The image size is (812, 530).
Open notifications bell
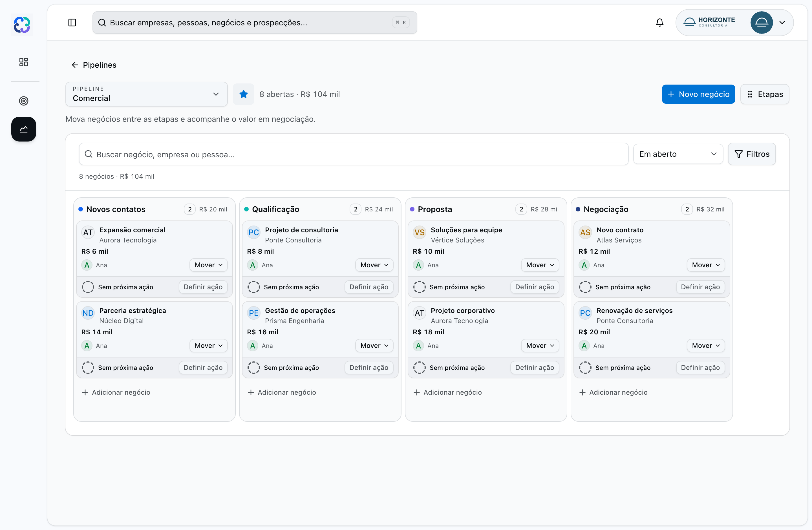(659, 23)
